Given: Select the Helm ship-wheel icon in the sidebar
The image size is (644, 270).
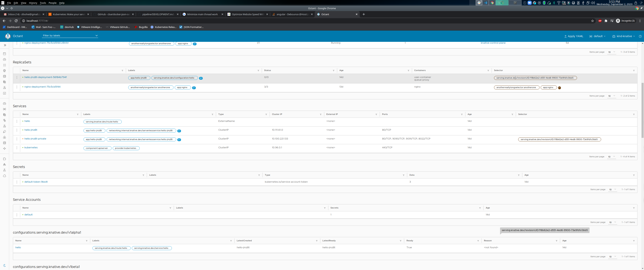Looking at the screenshot, I should click(x=4, y=164).
